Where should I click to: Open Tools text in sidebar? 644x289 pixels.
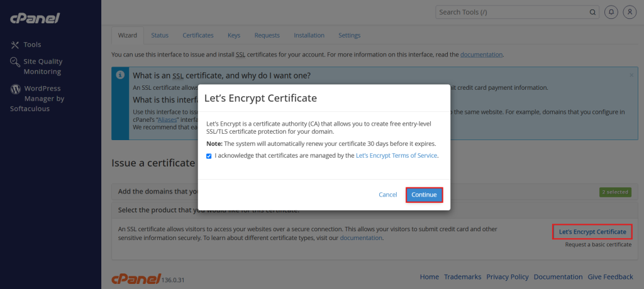point(33,45)
